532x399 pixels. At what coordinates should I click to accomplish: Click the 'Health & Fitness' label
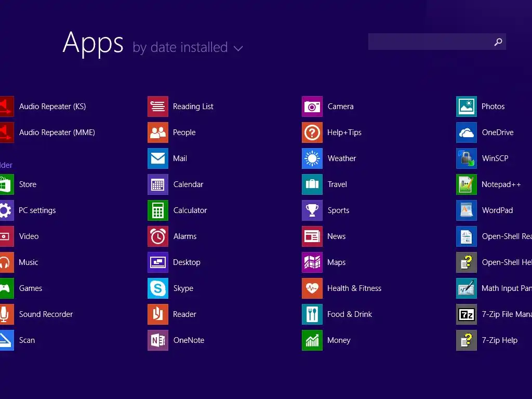(354, 288)
